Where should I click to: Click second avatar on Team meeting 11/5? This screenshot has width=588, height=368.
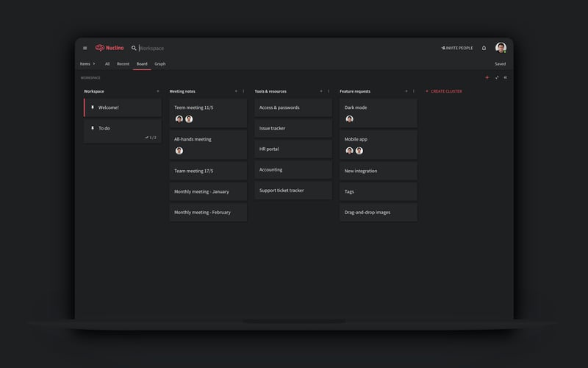[189, 119]
